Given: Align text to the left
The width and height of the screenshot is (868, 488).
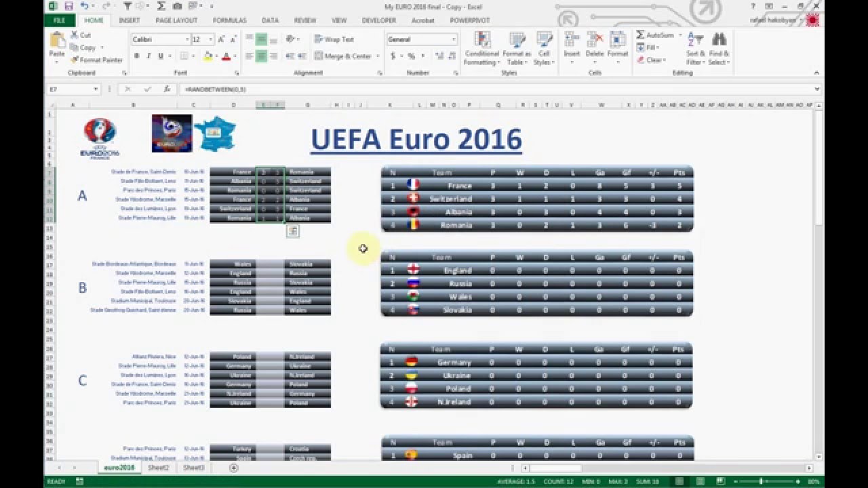Looking at the screenshot, I should pos(249,56).
